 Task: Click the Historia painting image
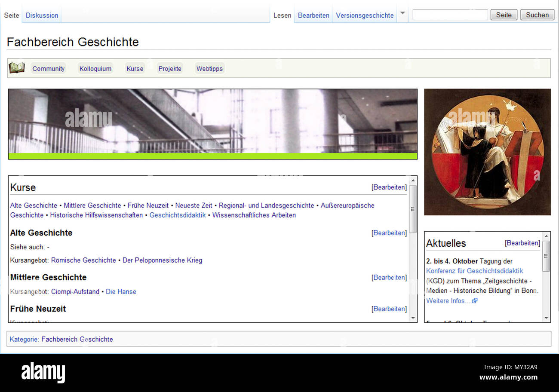487,152
